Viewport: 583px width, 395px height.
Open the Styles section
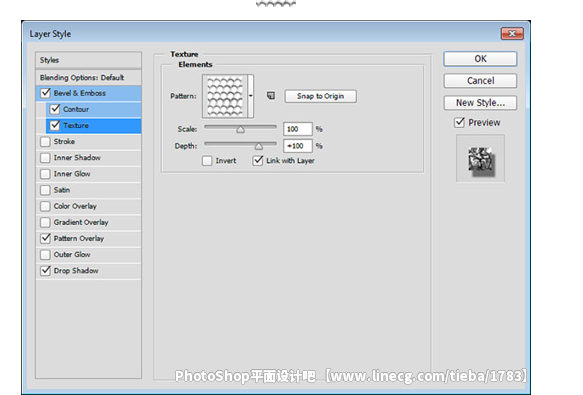click(x=88, y=60)
